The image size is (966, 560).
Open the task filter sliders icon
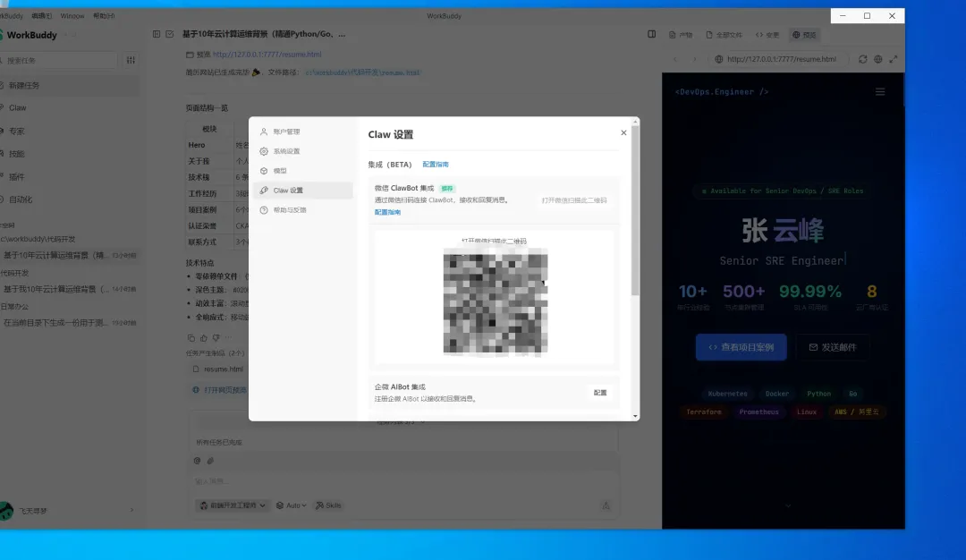131,60
